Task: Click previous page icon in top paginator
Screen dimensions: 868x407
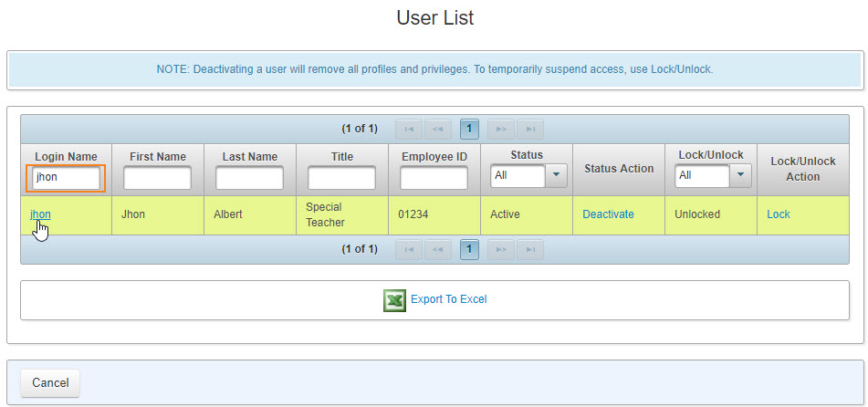Action: 439,129
